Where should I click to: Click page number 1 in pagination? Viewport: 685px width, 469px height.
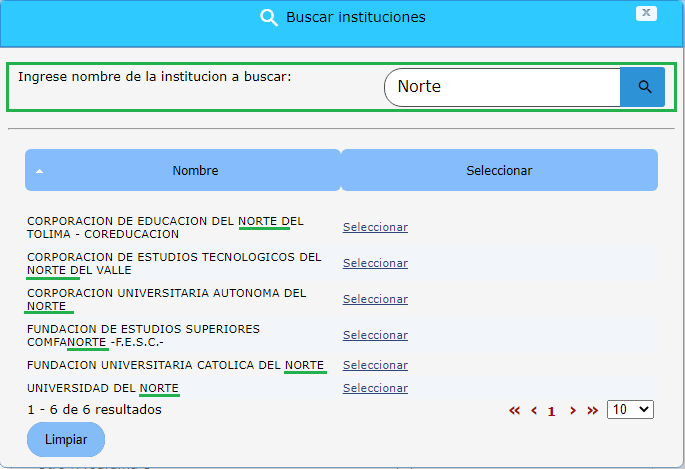point(551,410)
